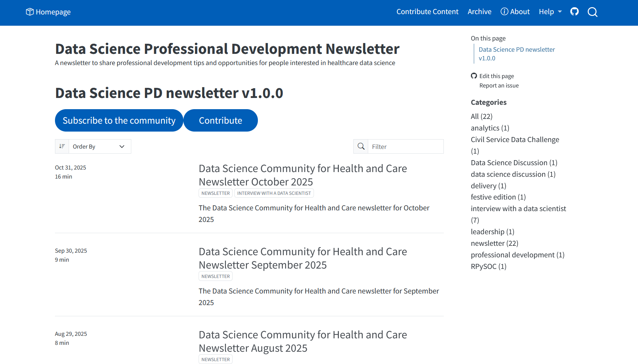
Task: Open the Archive menu item
Action: [x=479, y=11]
